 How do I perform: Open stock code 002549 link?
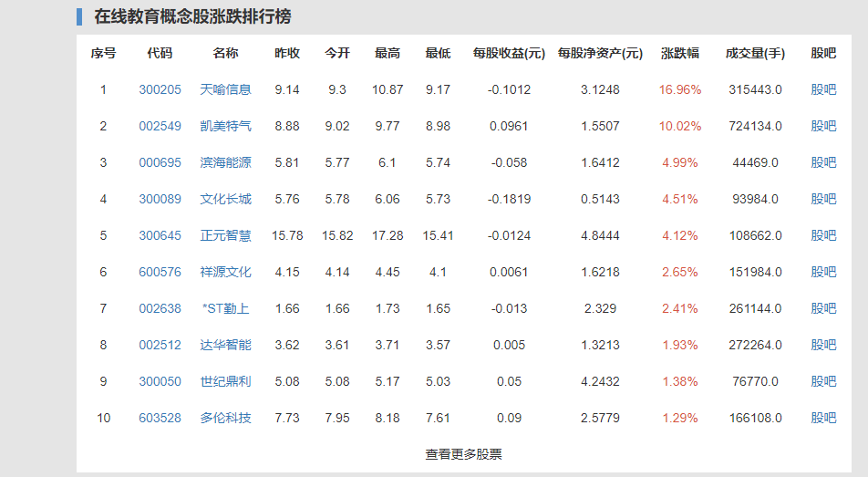pyautogui.click(x=160, y=126)
